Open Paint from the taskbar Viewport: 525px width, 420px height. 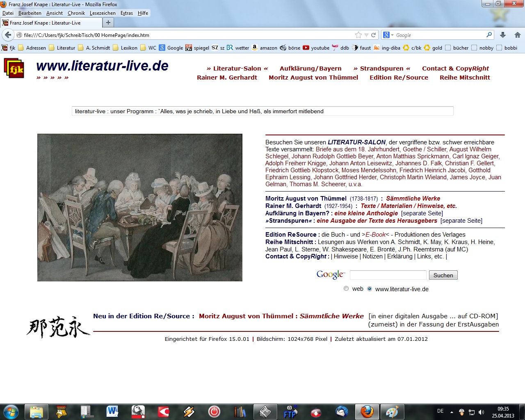click(x=392, y=411)
